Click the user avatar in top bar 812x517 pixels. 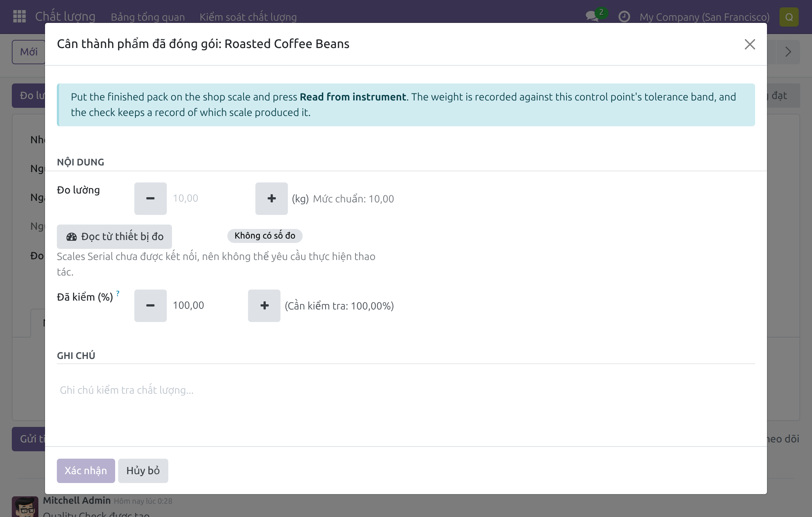pyautogui.click(x=789, y=17)
